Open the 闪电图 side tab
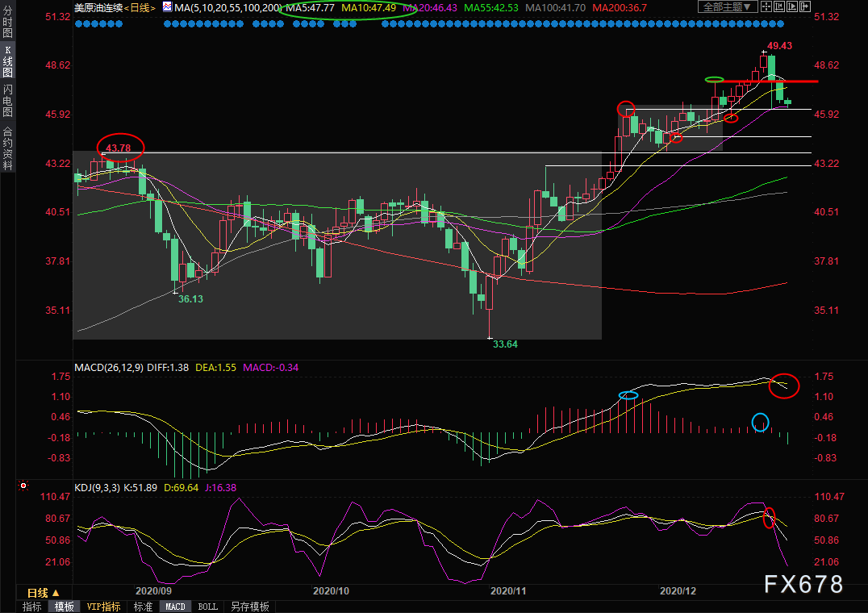Viewport: 868px width, 613px height. pyautogui.click(x=8, y=101)
